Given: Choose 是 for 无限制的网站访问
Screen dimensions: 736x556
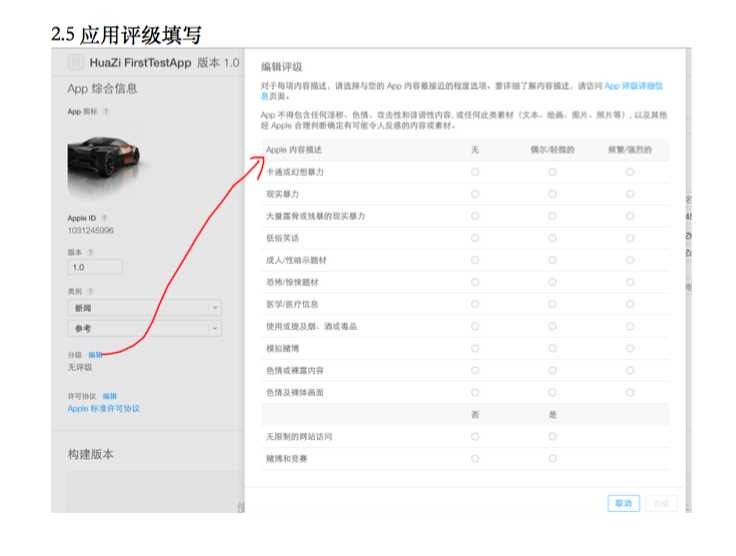Looking at the screenshot, I should click(552, 437).
